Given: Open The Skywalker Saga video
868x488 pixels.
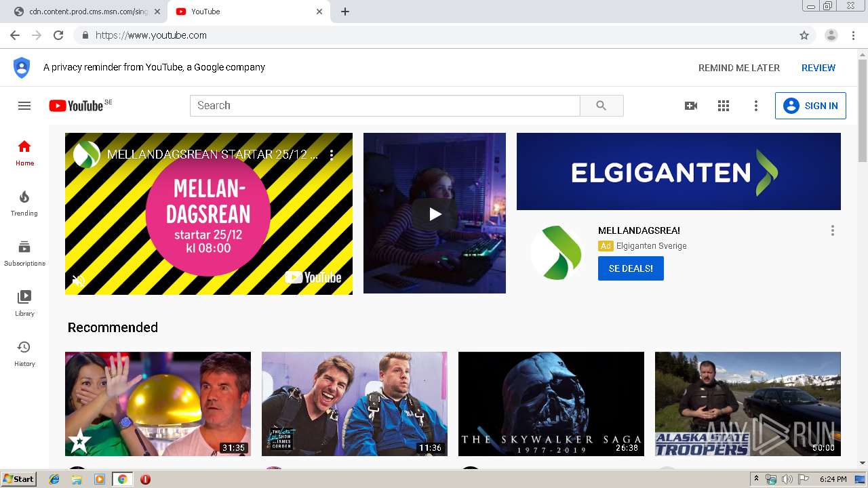Looking at the screenshot, I should tap(551, 403).
